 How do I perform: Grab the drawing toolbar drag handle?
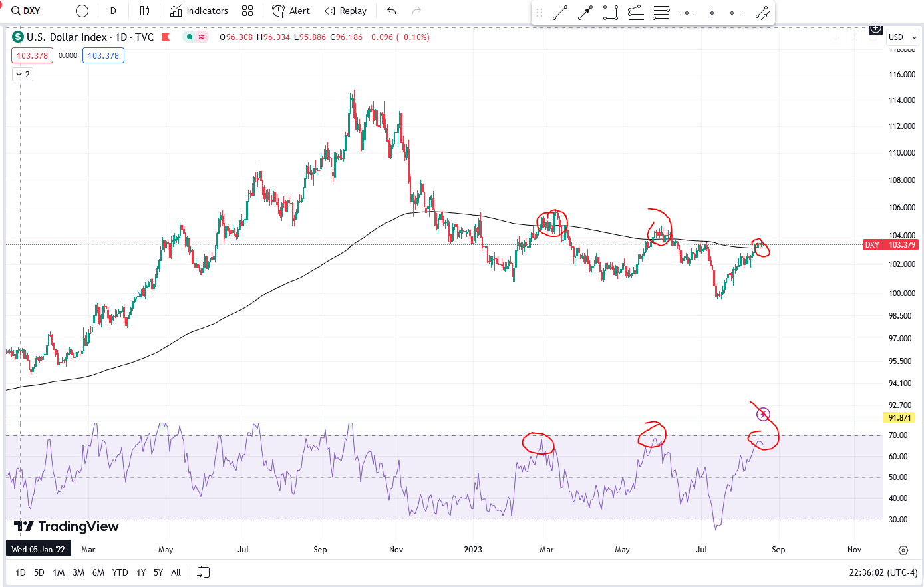point(539,13)
